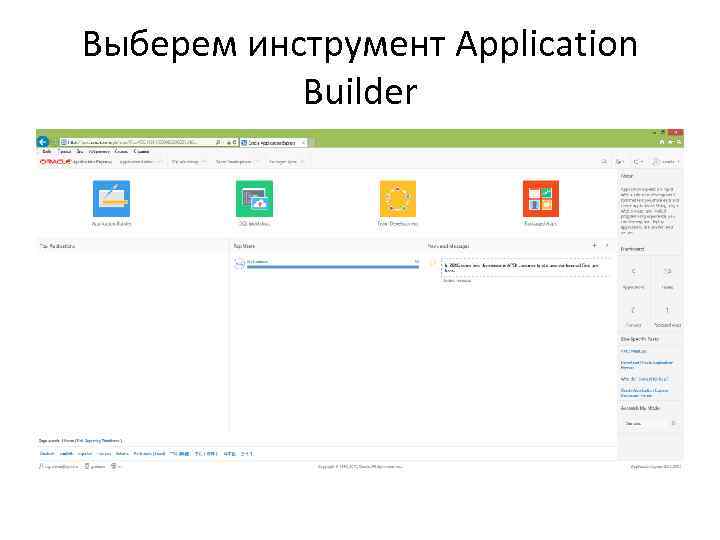Viewport: 720px width, 540px height.
Task: Open the administration icon in APEX header
Action: 619,162
